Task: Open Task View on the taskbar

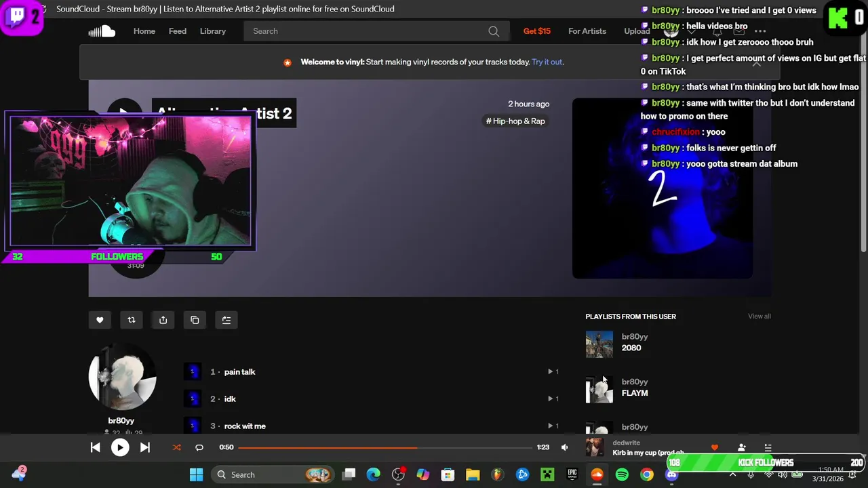Action: tap(349, 474)
